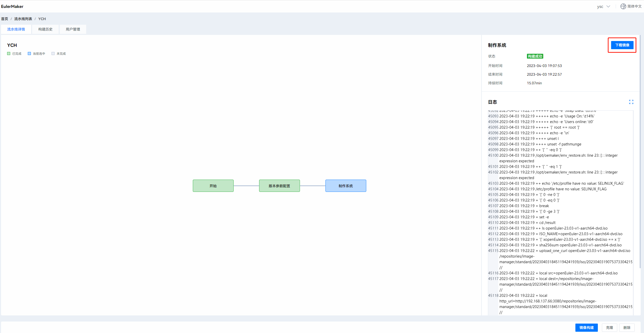Go to 首页 in breadcrumb
This screenshot has height=333, width=644.
[5, 19]
